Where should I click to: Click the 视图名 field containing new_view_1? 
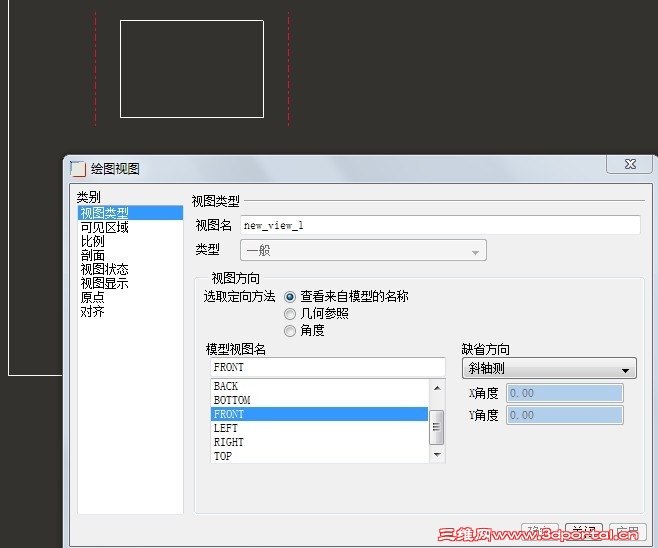440,225
